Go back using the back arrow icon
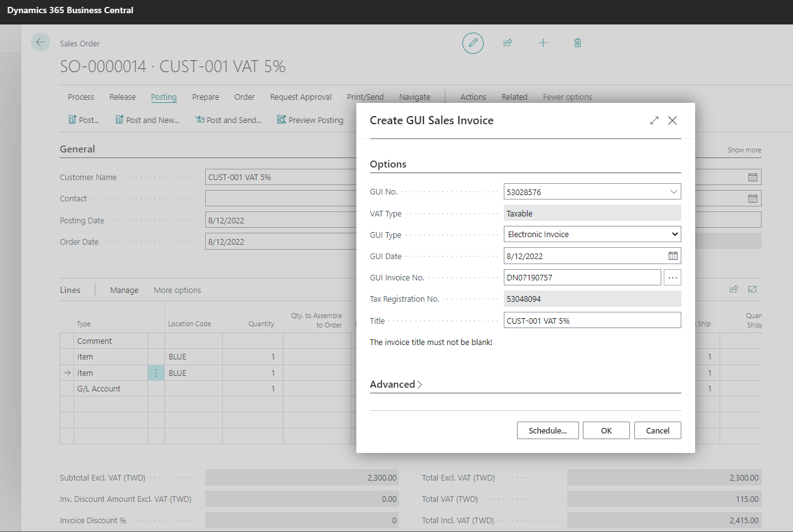 pyautogui.click(x=40, y=42)
